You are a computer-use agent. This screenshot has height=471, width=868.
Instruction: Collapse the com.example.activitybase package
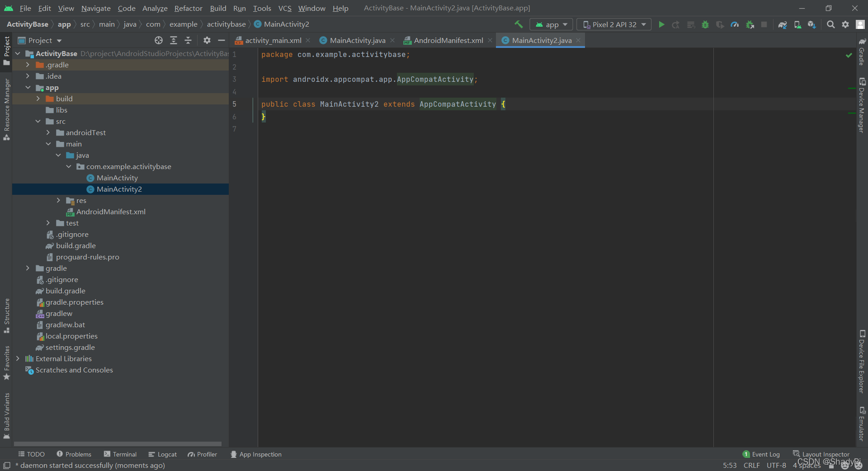point(69,166)
